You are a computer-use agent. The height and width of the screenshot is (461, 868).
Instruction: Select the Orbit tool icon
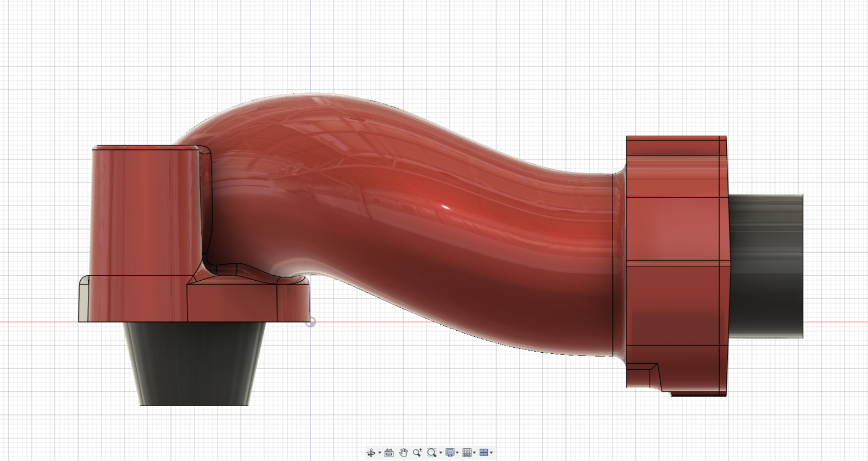(x=371, y=453)
